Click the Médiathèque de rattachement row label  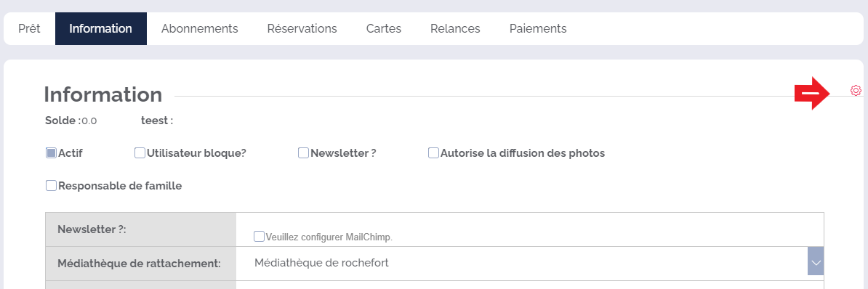(139, 264)
